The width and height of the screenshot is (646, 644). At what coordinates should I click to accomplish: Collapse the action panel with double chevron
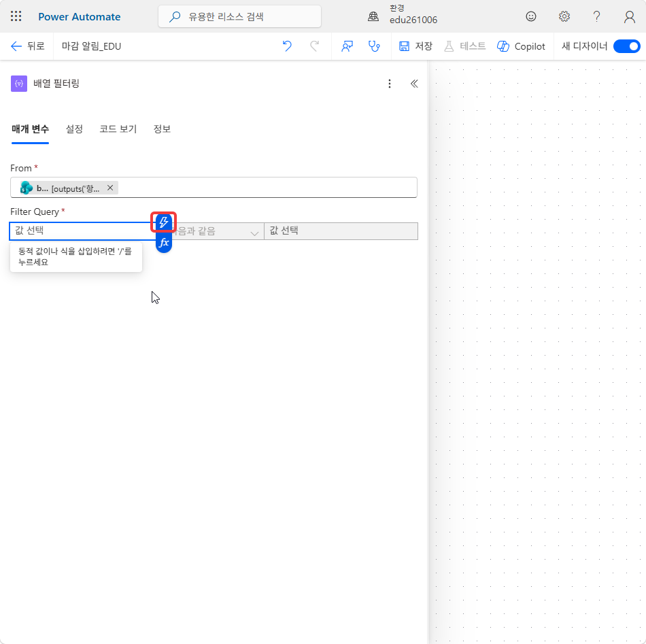coord(414,84)
